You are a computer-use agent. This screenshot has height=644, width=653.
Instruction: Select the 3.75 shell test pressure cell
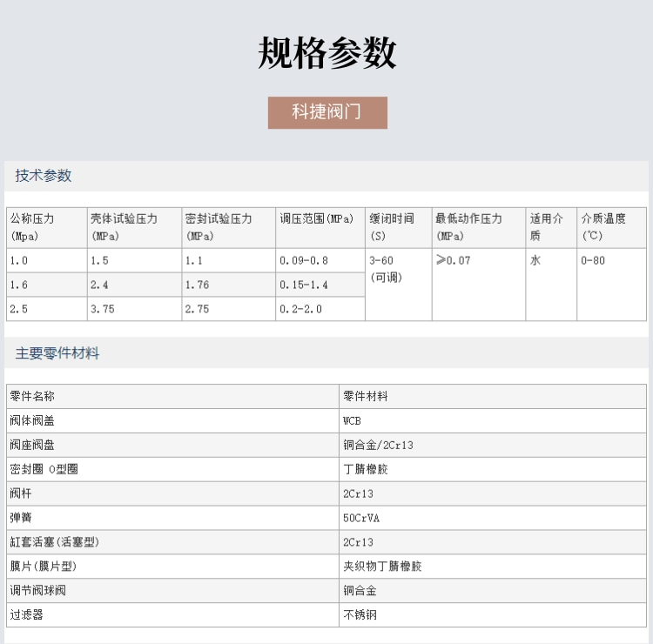point(133,309)
